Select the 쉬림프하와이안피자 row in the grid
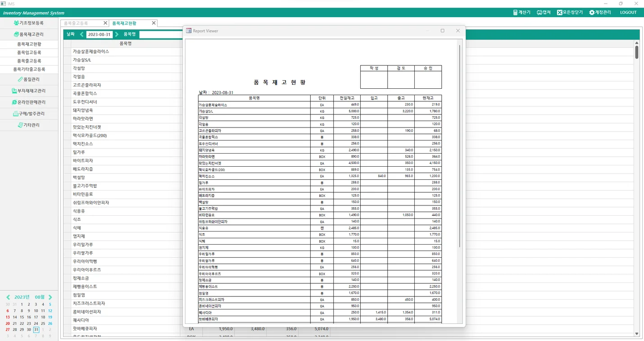The image size is (644, 341). click(126, 203)
